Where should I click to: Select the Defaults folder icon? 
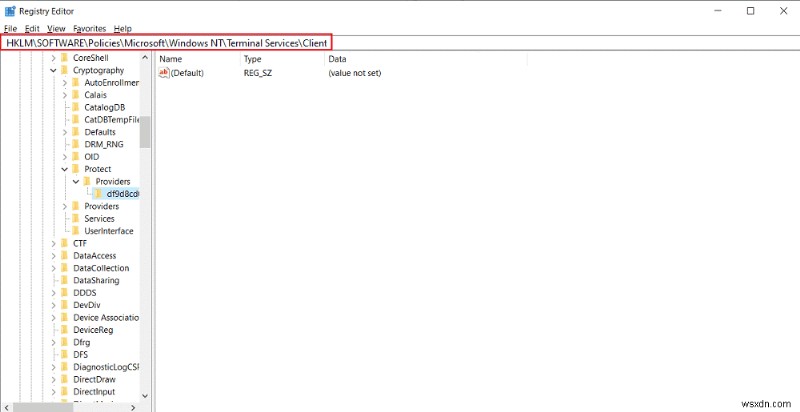[76, 132]
